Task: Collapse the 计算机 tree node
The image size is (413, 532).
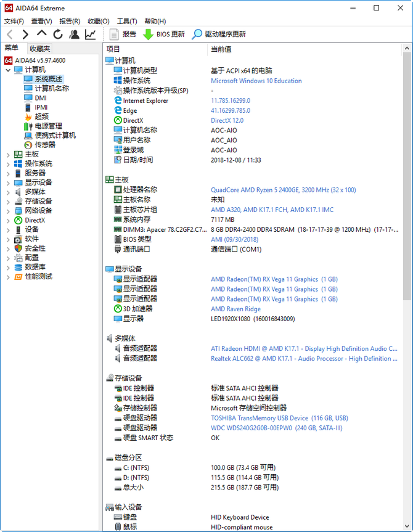Action: click(8, 70)
